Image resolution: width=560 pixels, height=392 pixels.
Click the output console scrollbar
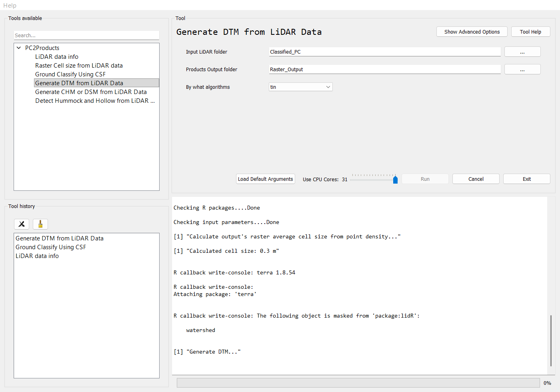click(x=551, y=341)
